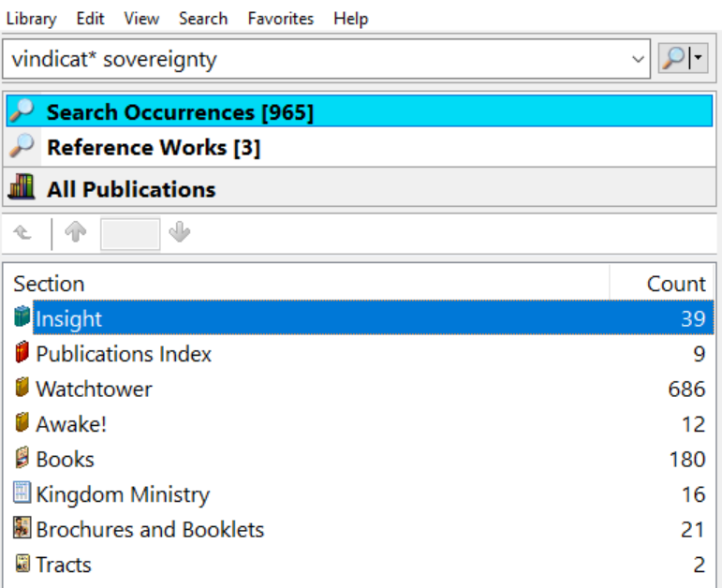Sort by the Section column header

[308, 283]
